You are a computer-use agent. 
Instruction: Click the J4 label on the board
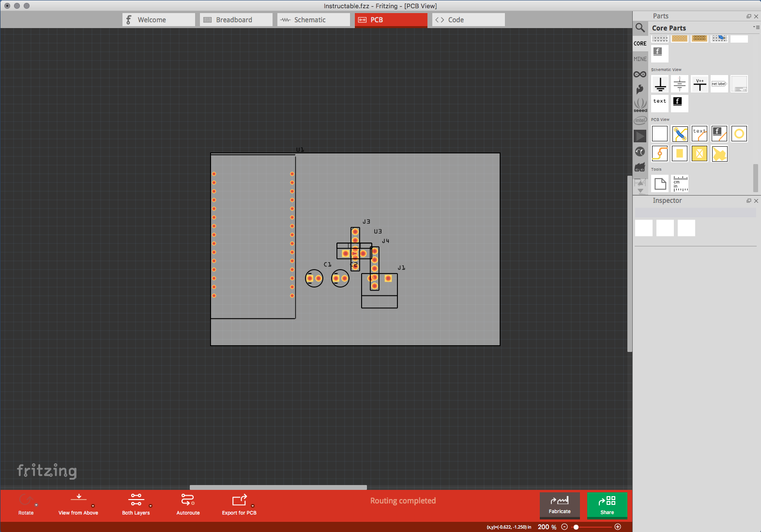coord(386,241)
